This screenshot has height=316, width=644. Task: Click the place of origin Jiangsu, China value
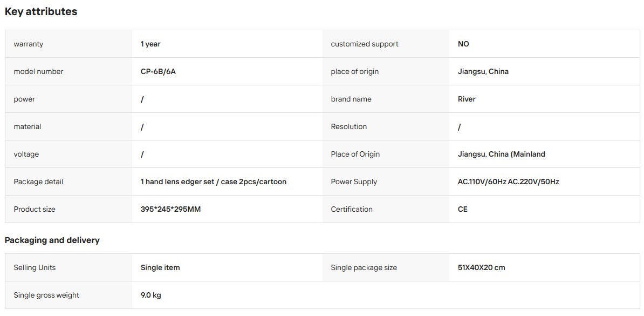pyautogui.click(x=483, y=72)
